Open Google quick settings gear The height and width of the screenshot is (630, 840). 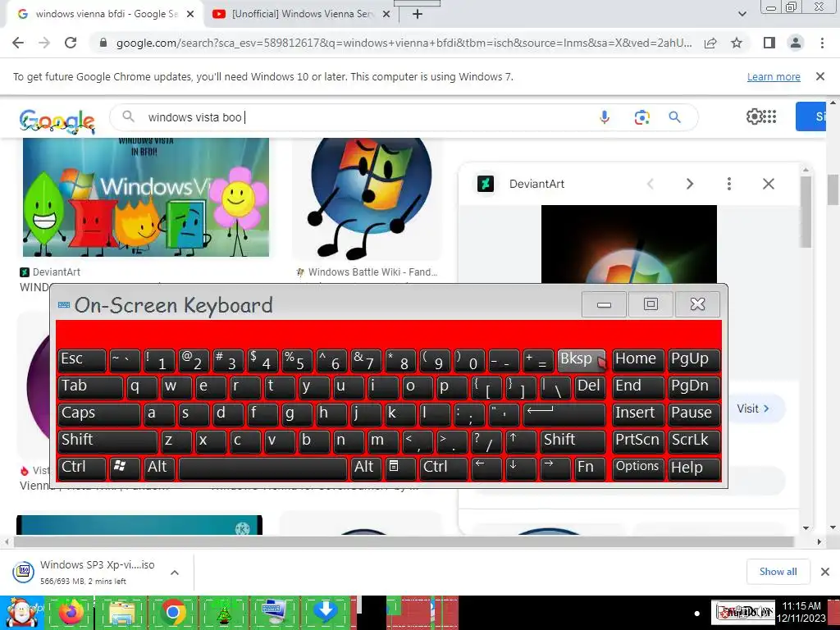coord(755,116)
